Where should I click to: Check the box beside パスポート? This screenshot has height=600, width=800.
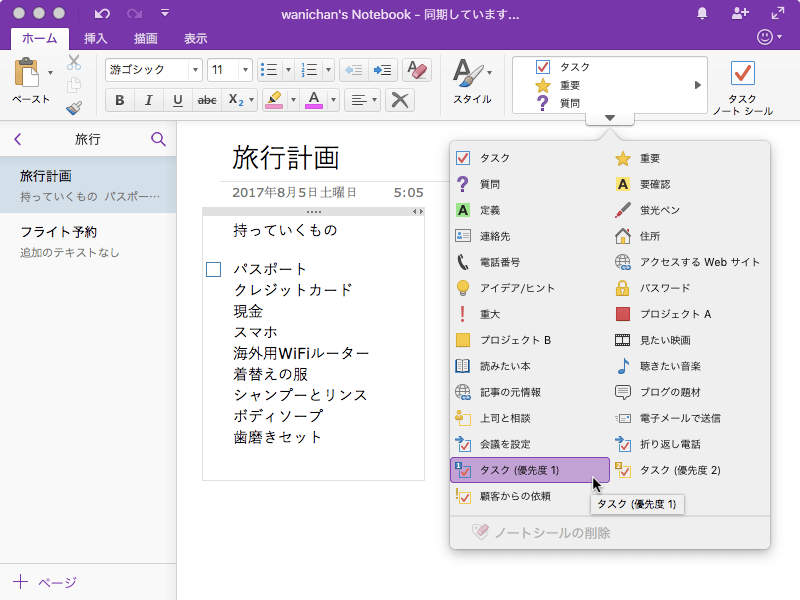[213, 270]
